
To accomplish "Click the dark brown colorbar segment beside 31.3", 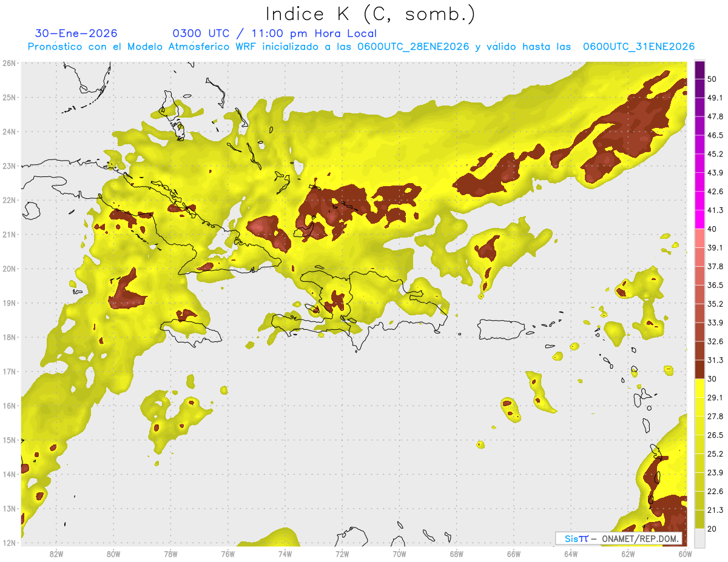I will tap(700, 369).
